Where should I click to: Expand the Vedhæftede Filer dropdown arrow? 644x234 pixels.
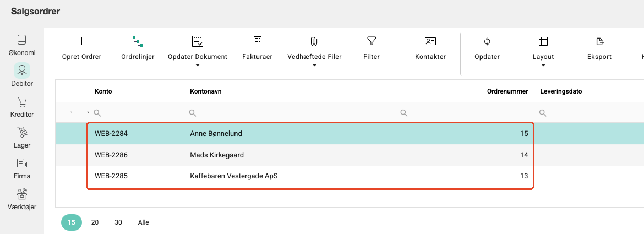314,66
